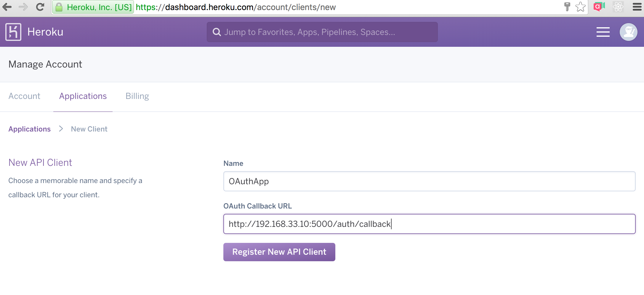This screenshot has height=295, width=644.
Task: Click into the OAuth Callback URL field
Action: click(x=429, y=224)
